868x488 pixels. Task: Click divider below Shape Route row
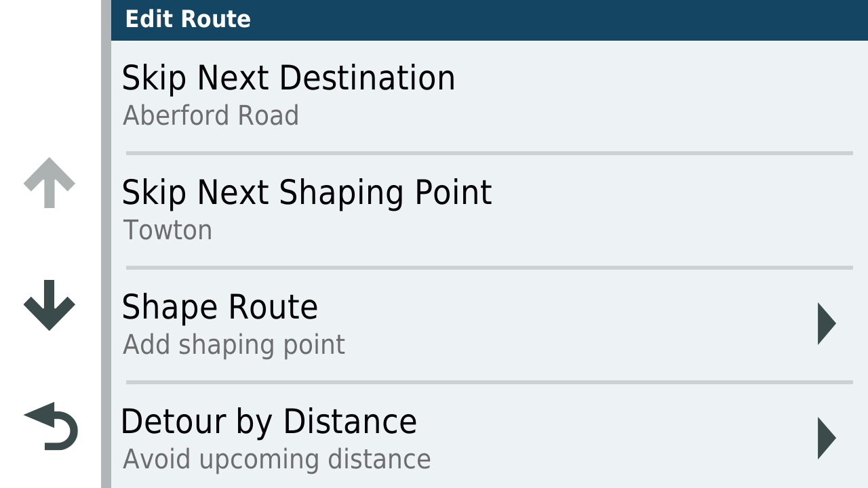(489, 382)
